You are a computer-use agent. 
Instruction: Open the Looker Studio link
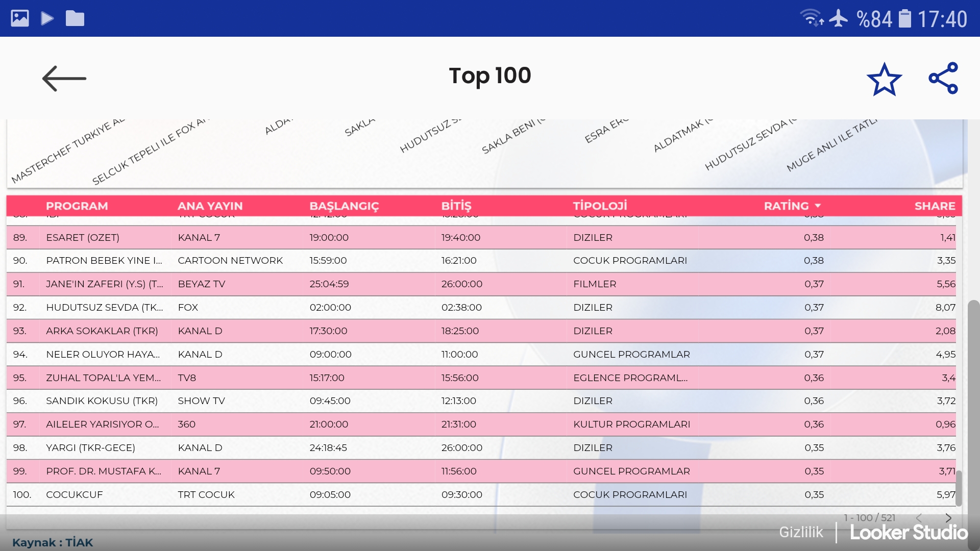909,533
